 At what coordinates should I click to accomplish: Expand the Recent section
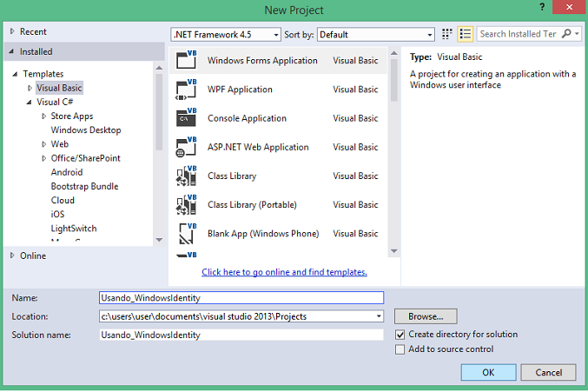[x=12, y=31]
